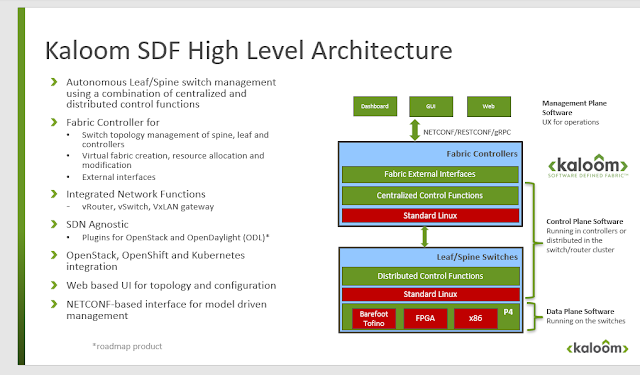The image size is (640, 375).
Task: Click the chevron bullet beside SDN Agnostic
Action: [x=54, y=224]
